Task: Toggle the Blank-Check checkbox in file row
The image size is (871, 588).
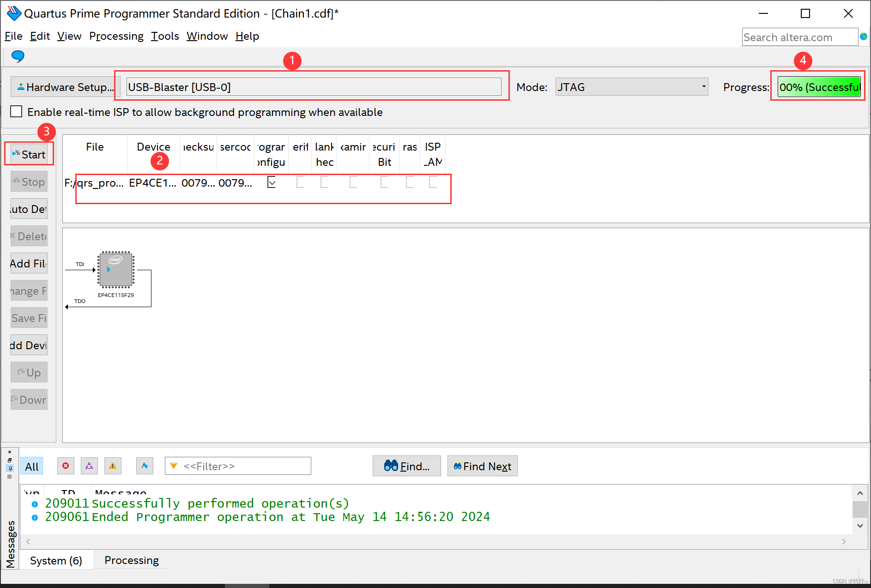Action: (x=324, y=182)
